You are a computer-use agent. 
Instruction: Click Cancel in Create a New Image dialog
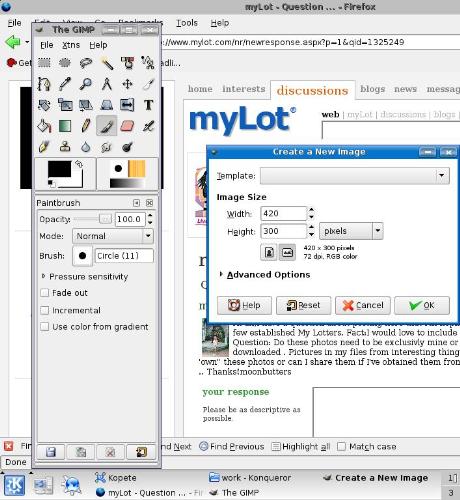pos(363,305)
